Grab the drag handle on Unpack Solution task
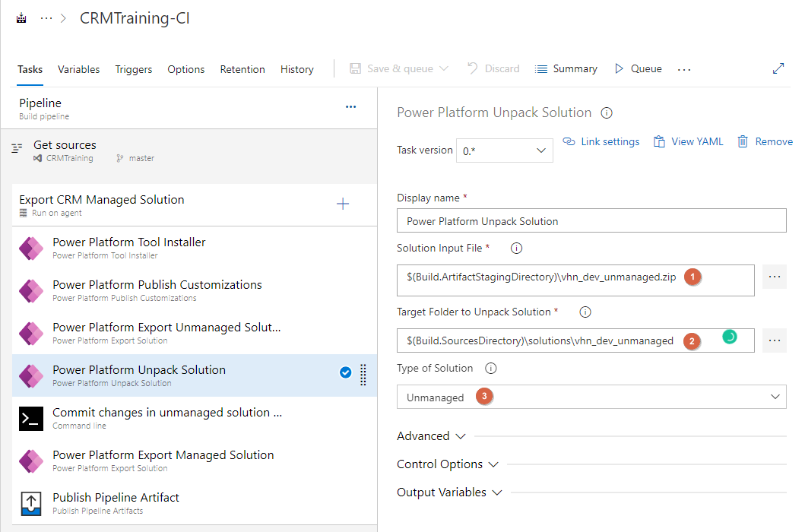Viewport: 805px width, 532px height. [x=363, y=375]
